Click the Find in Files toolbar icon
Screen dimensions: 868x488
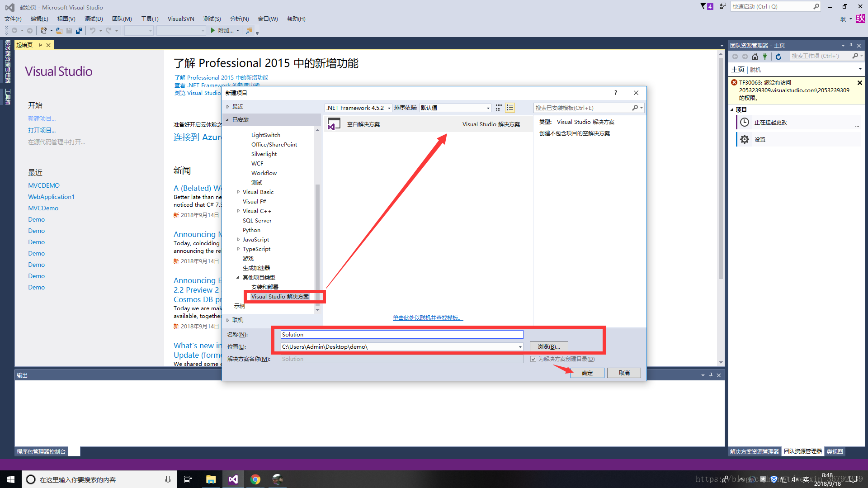[x=249, y=30]
